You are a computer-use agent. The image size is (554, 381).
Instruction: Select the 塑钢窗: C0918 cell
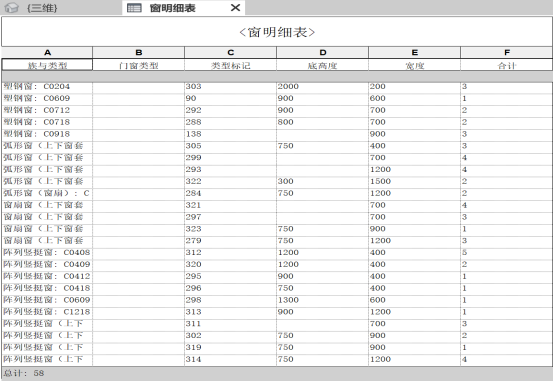click(47, 134)
